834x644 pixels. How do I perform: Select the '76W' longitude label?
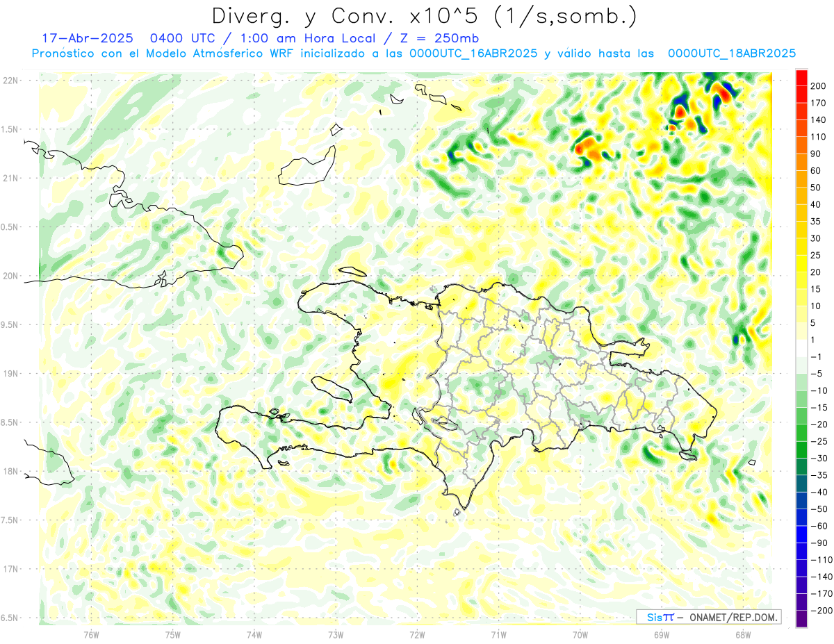click(91, 635)
